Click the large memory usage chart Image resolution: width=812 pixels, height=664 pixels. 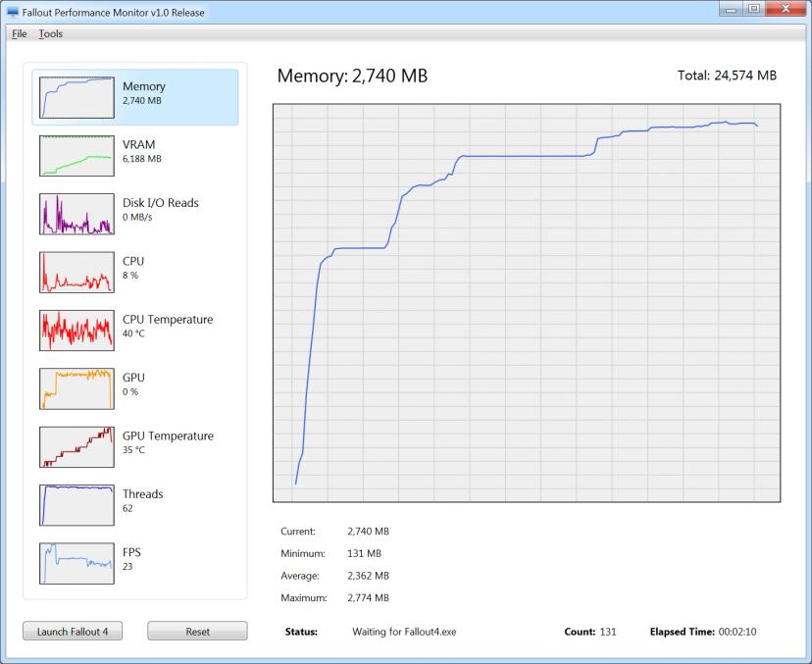[527, 303]
